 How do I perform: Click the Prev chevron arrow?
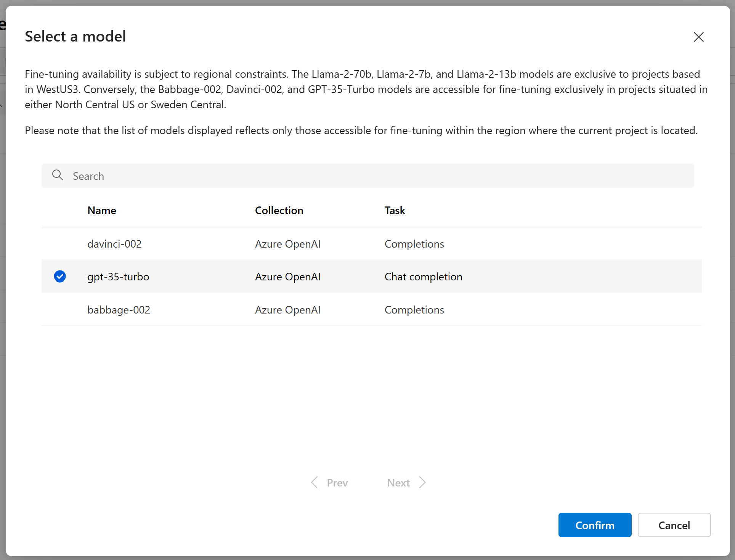pos(315,482)
